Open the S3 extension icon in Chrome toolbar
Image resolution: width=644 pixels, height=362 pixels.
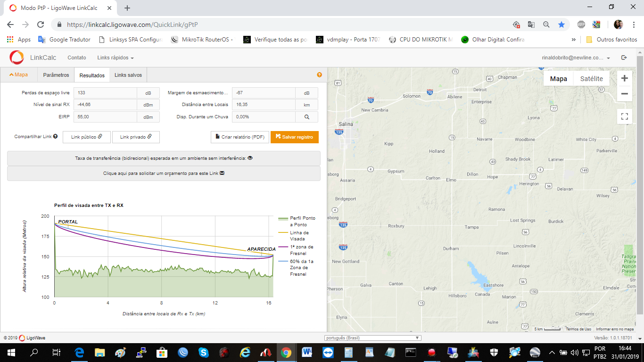596,25
